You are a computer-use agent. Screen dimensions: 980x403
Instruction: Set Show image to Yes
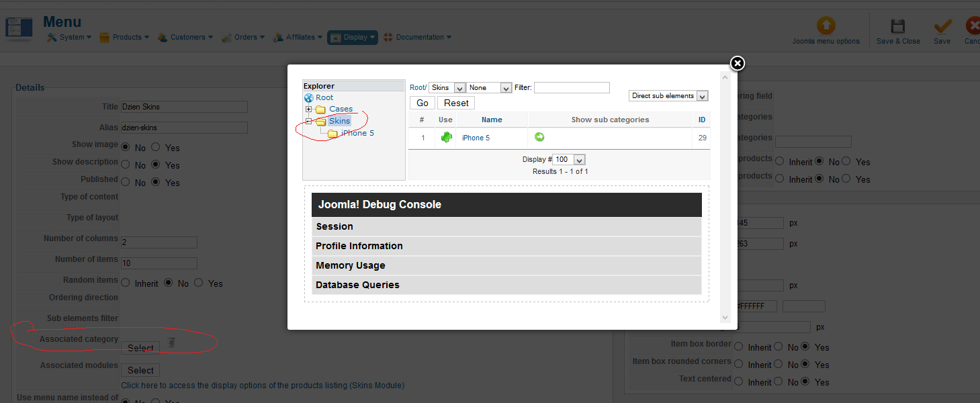click(156, 147)
